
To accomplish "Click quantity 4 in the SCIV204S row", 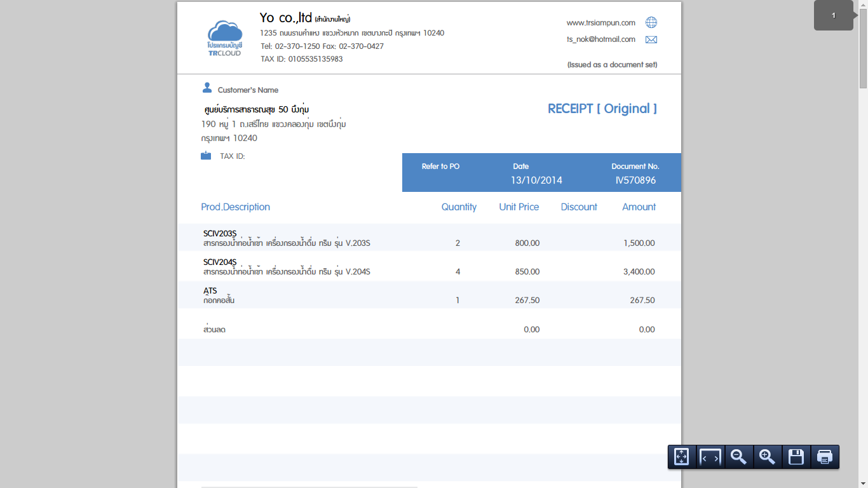I will [458, 272].
